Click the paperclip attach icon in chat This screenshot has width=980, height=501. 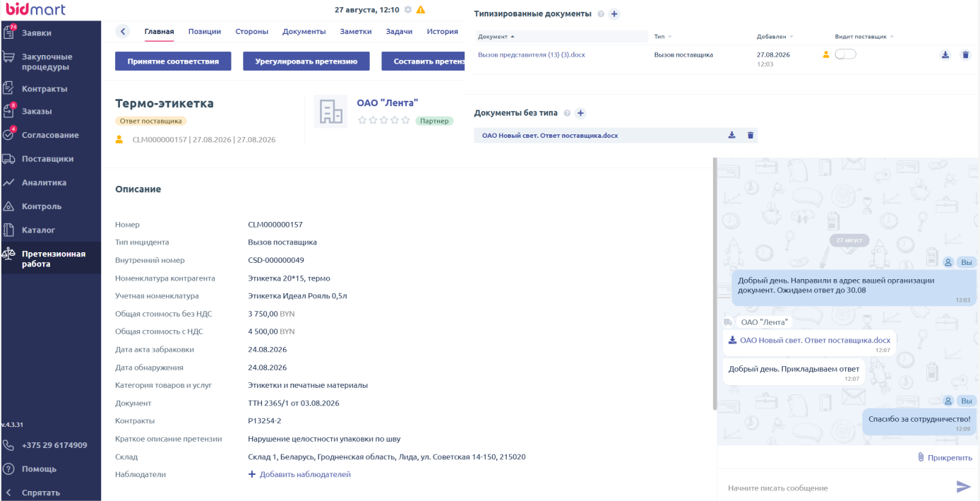[921, 457]
